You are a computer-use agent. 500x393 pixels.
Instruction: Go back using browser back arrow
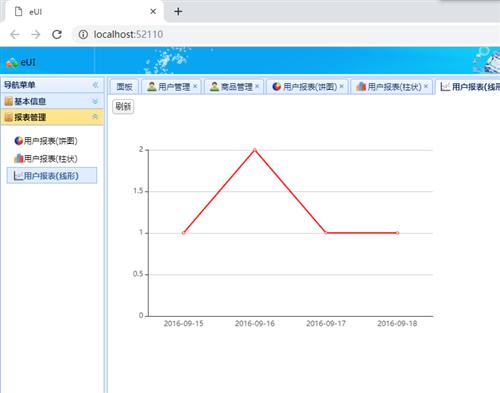pos(15,34)
